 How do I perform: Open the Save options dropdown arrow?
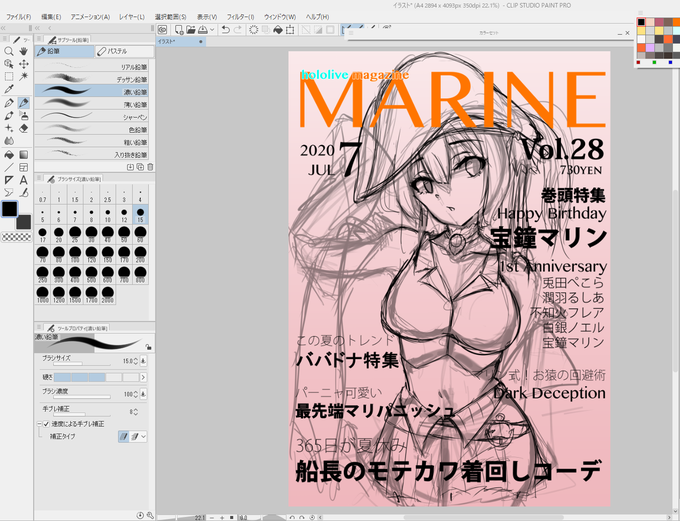pos(212,30)
